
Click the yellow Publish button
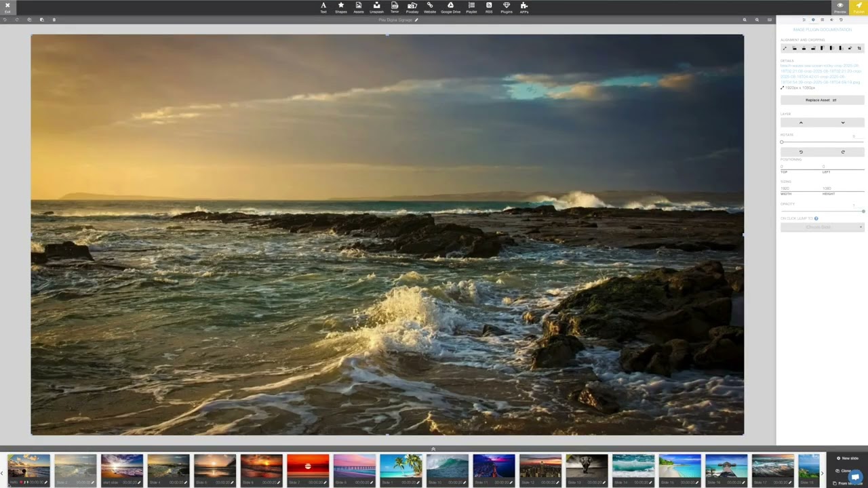[859, 7]
